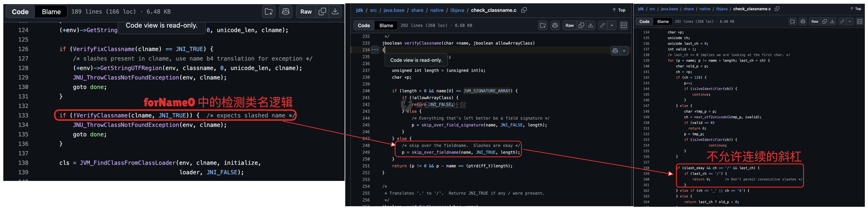This screenshot has height=210, width=868.
Task: Jump to Top in the right panel
Action: pos(856,9)
